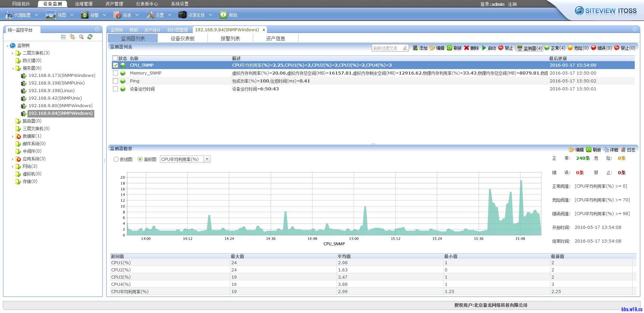
Task: Open the 运维管理 top menu
Action: point(84,4)
